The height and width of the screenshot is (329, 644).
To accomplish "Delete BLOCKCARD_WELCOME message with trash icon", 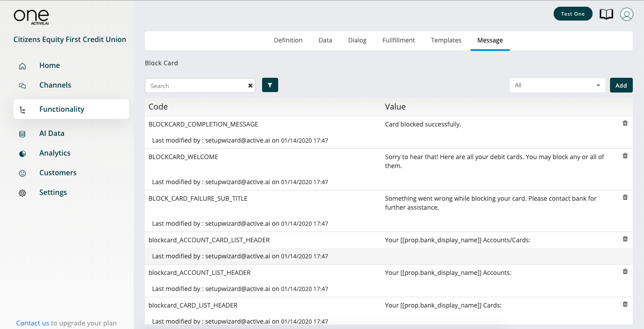I will click(x=625, y=156).
